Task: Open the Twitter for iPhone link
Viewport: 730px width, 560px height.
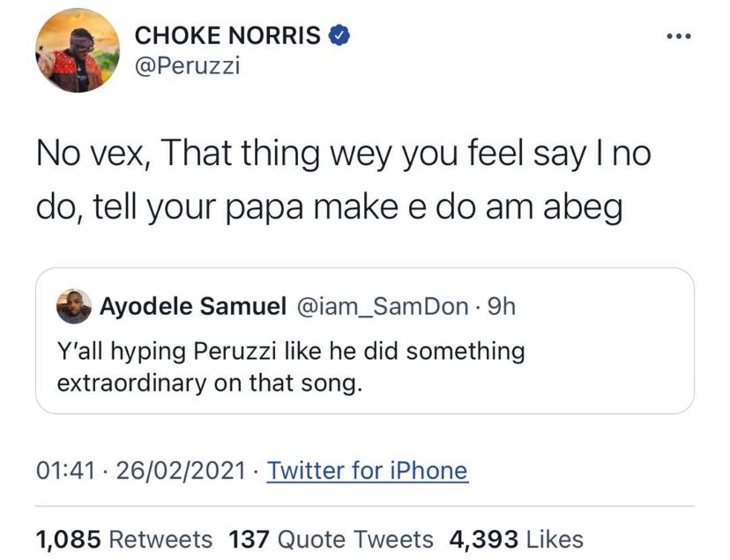Action: click(x=367, y=470)
